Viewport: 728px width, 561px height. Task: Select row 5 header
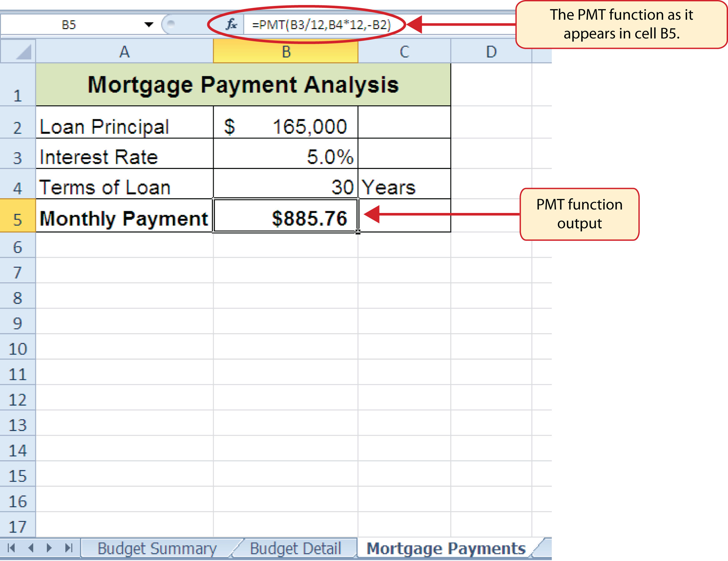[18, 216]
